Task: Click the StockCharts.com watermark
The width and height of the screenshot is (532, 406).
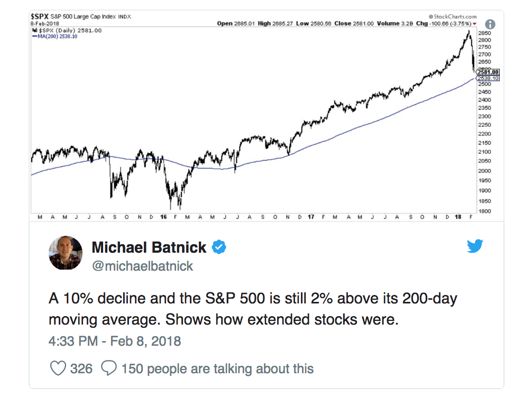Action: point(452,17)
